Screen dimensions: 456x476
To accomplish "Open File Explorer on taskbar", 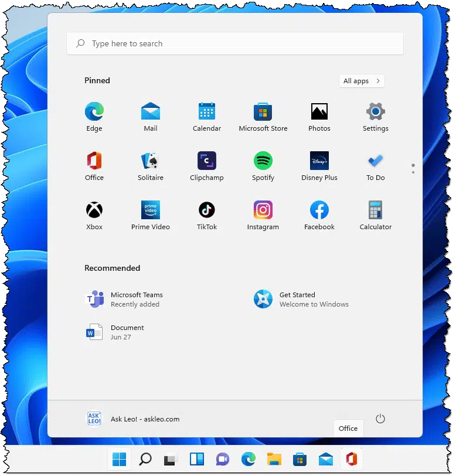I will coord(274,459).
